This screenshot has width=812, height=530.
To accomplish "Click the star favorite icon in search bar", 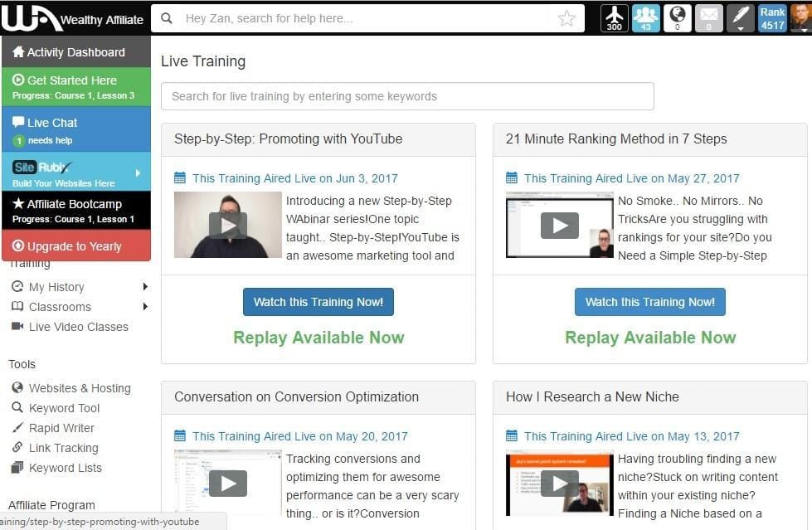I will pos(566,18).
